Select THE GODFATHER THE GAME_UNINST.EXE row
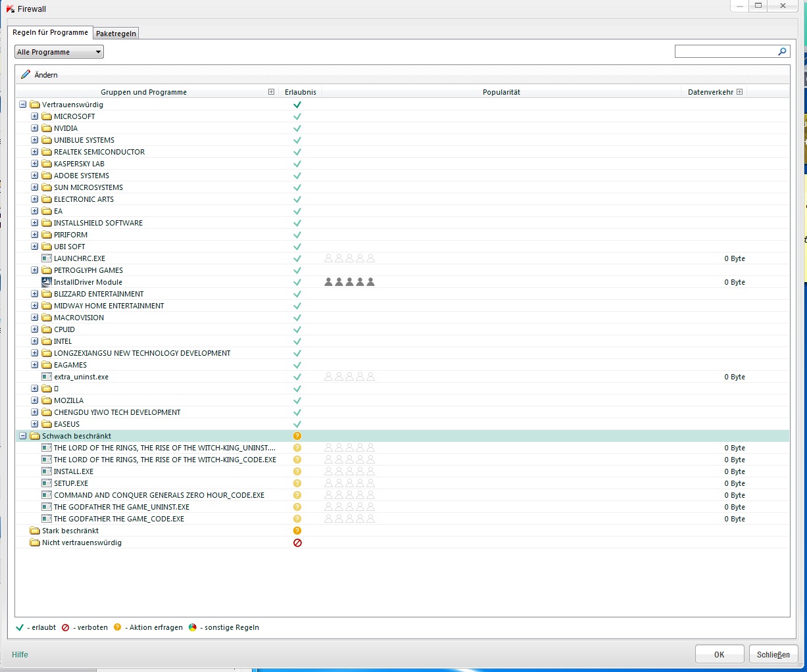 [403, 507]
